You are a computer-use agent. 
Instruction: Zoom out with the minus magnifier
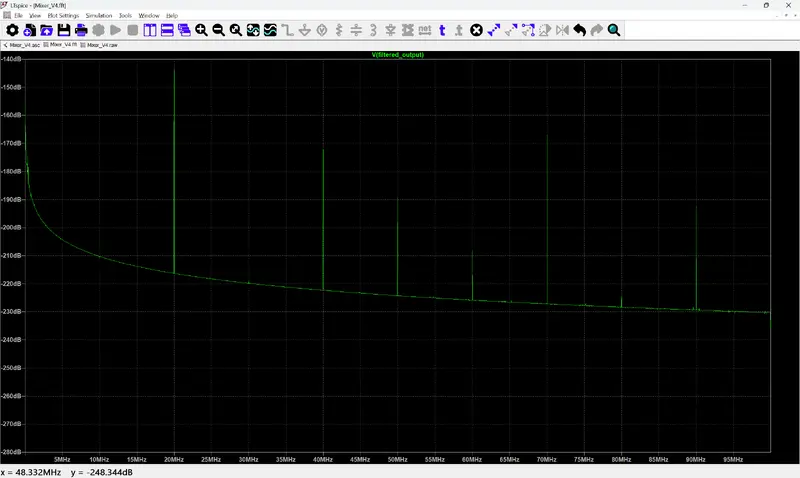[218, 30]
